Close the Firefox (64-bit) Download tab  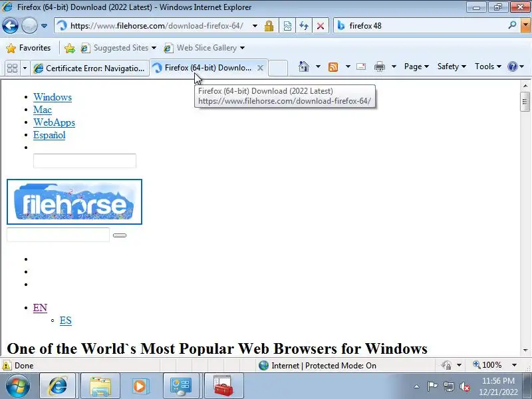[260, 68]
